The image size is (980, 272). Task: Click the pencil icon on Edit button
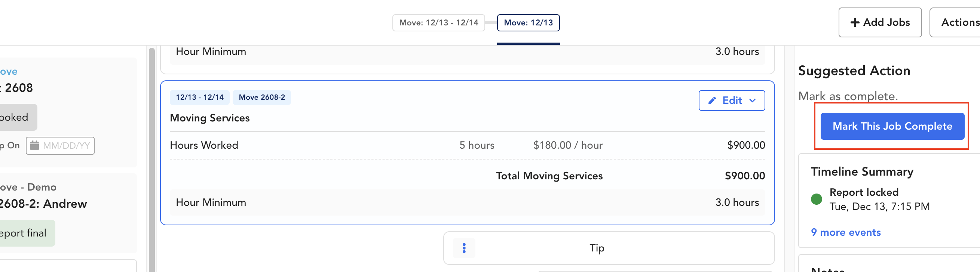[x=712, y=101]
